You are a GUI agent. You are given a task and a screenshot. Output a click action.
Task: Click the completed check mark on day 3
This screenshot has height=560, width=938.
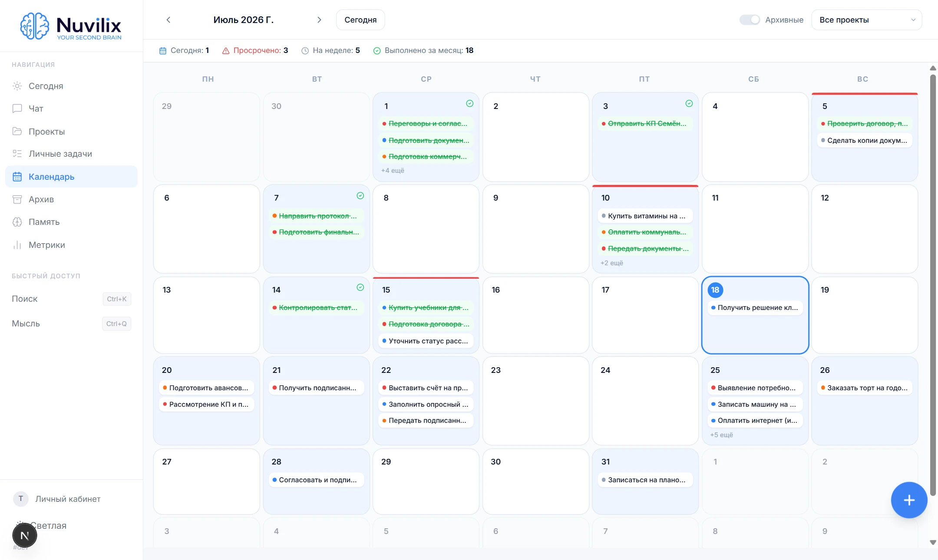(x=689, y=103)
